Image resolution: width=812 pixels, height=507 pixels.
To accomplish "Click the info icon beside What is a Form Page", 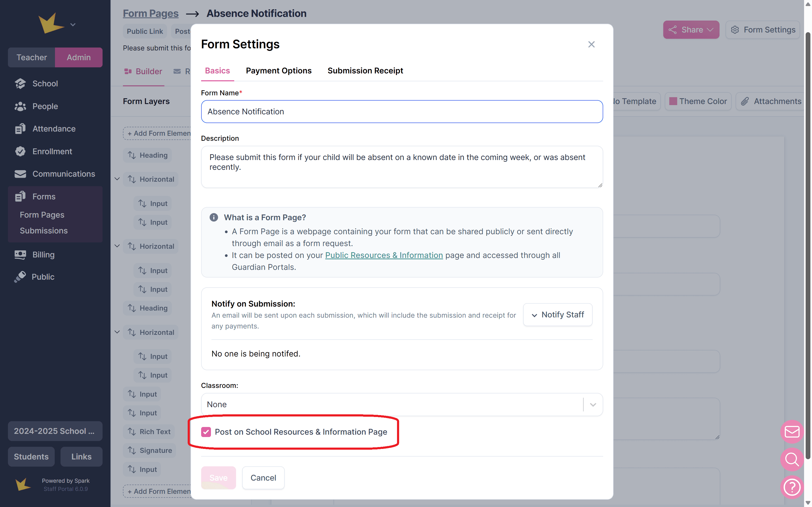I will (214, 217).
